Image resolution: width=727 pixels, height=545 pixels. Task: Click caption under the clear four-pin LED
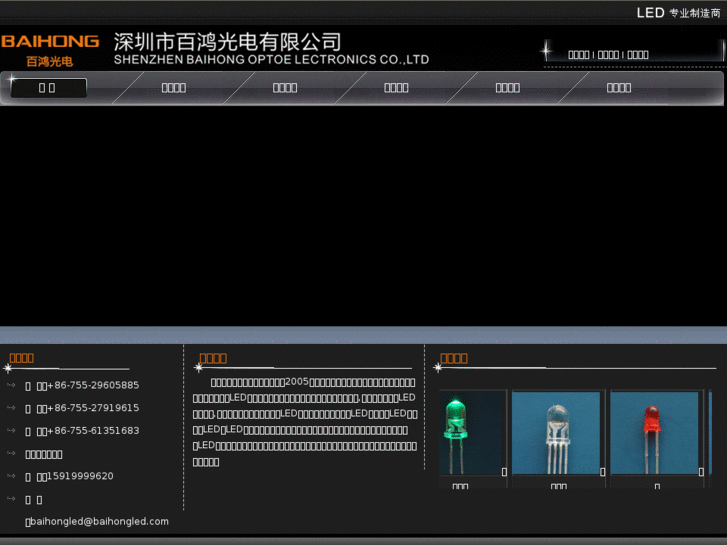[559, 486]
